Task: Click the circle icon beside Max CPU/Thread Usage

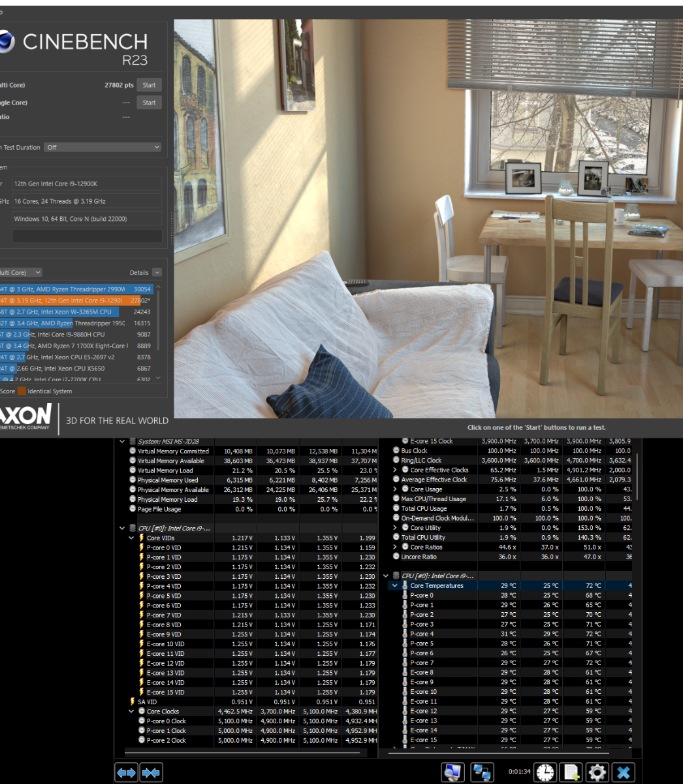Action: point(396,498)
